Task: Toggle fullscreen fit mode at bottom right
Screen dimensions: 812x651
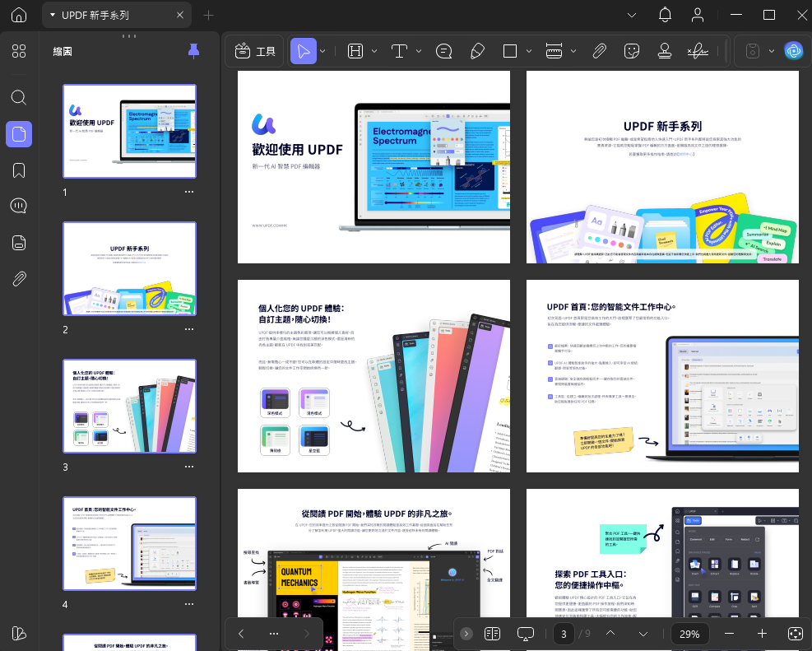Action: point(795,634)
